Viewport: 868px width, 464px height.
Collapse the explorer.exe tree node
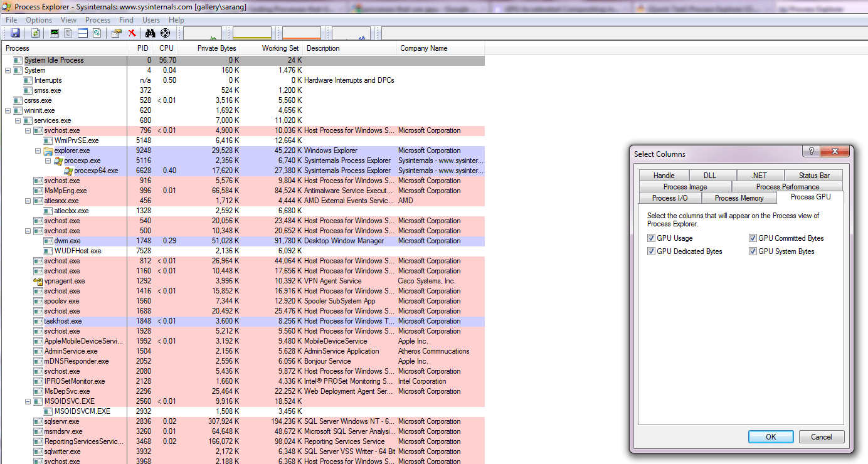[x=38, y=150]
